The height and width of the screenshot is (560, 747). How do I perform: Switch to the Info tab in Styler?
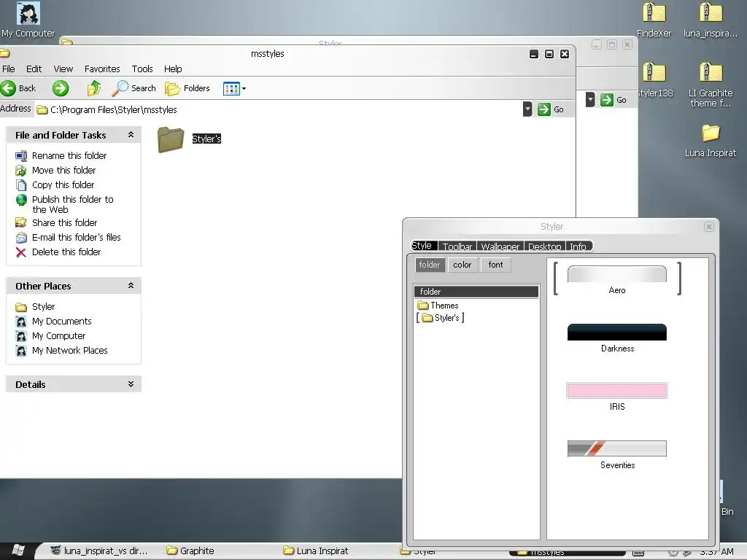[x=578, y=246]
